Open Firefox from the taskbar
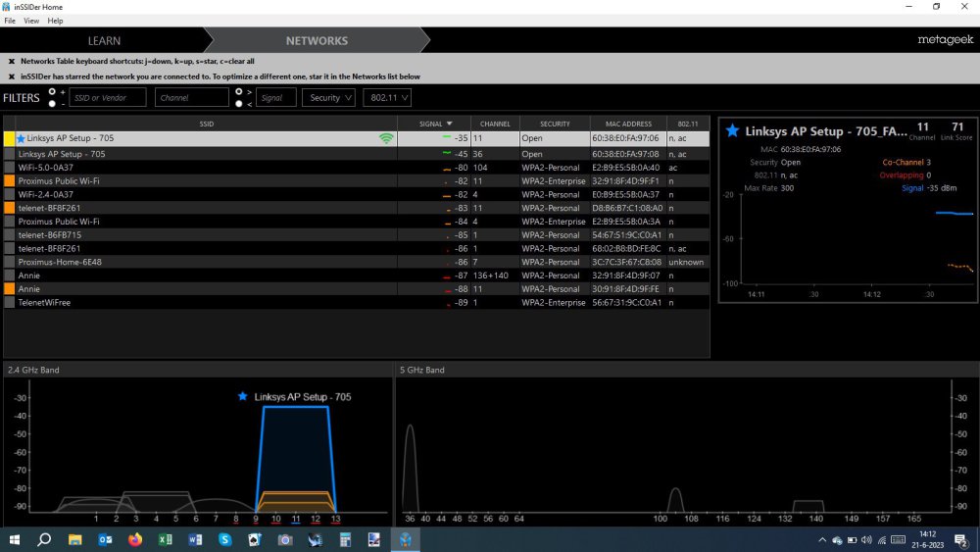 pos(134,539)
